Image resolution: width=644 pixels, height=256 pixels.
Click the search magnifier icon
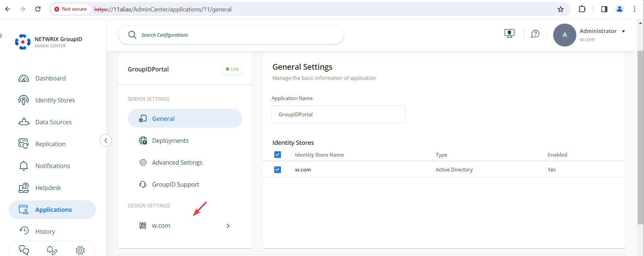132,35
